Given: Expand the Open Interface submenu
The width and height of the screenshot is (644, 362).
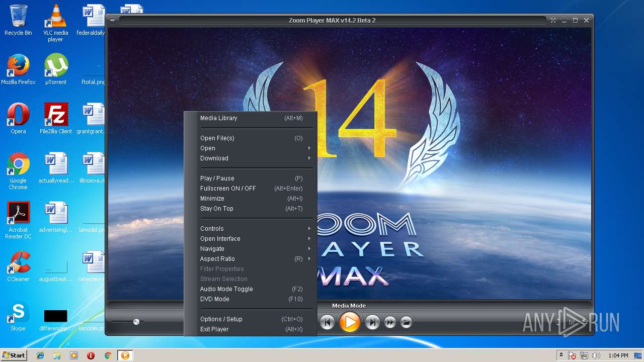Looking at the screenshot, I should [251, 239].
